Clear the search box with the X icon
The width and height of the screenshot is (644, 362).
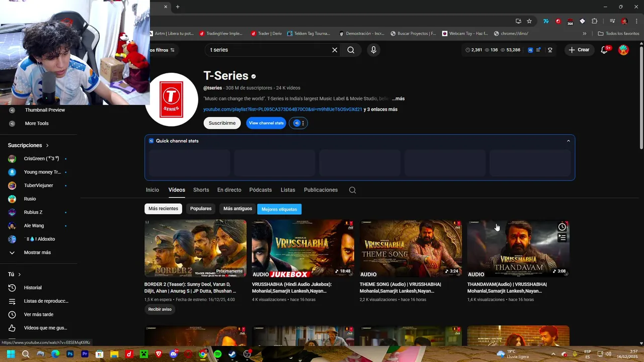pyautogui.click(x=335, y=50)
